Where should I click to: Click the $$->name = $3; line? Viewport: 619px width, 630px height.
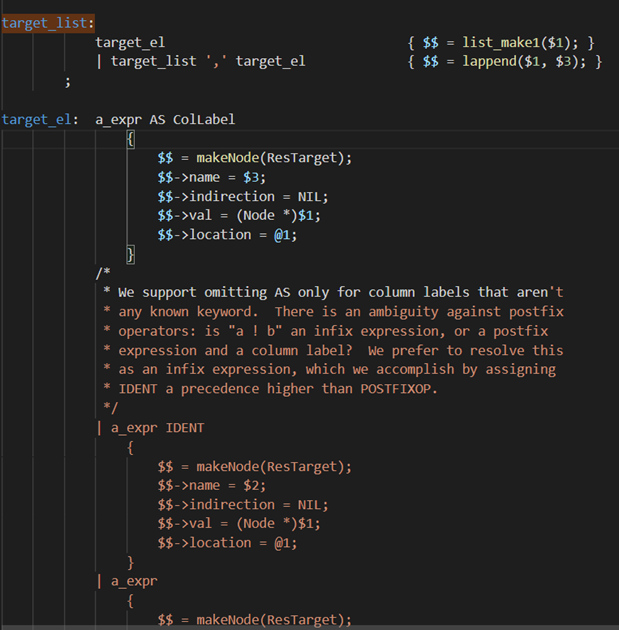211,177
